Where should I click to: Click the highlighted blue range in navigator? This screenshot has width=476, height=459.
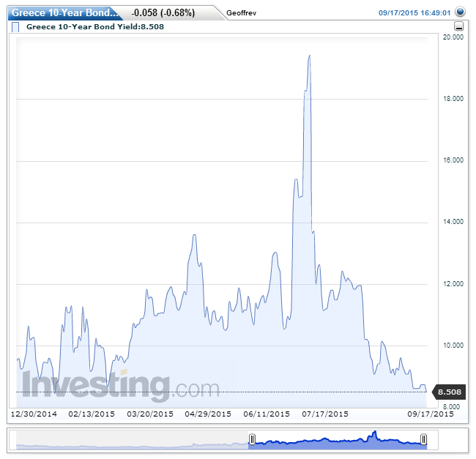(x=337, y=440)
